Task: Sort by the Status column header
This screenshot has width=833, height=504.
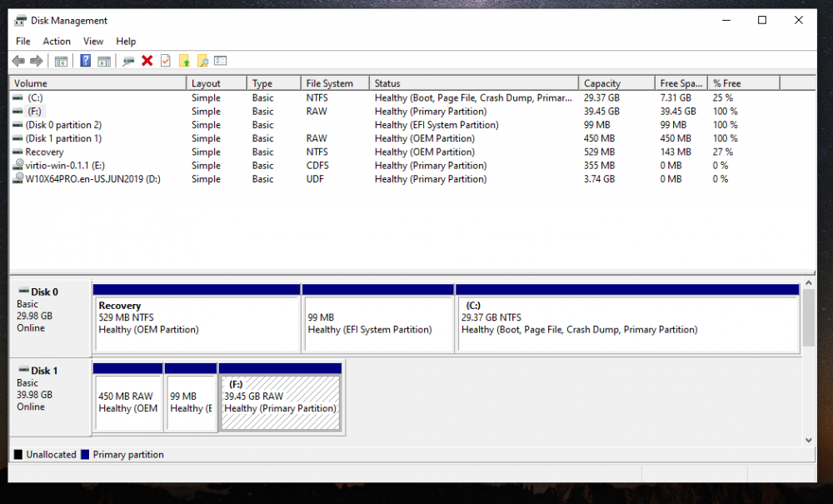Action: pyautogui.click(x=474, y=83)
